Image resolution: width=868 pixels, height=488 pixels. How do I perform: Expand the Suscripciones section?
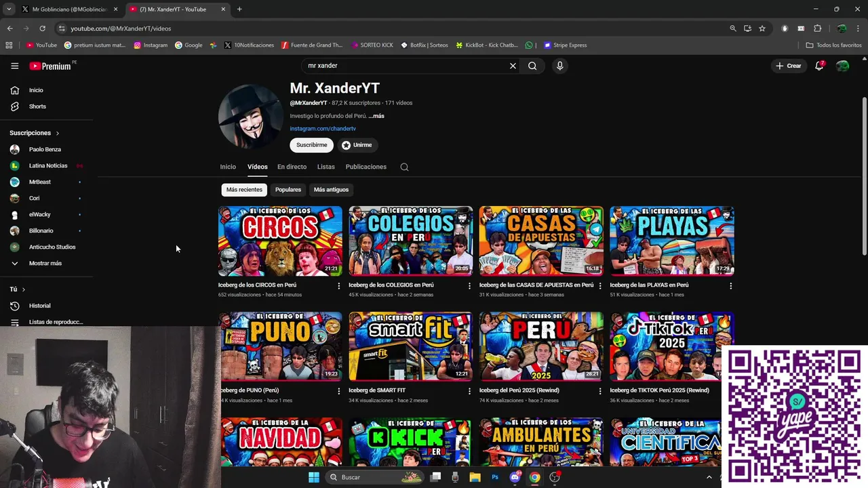point(35,133)
